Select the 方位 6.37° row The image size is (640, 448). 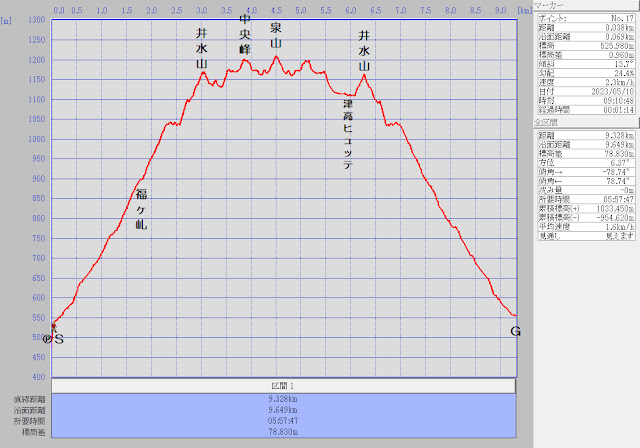click(586, 163)
